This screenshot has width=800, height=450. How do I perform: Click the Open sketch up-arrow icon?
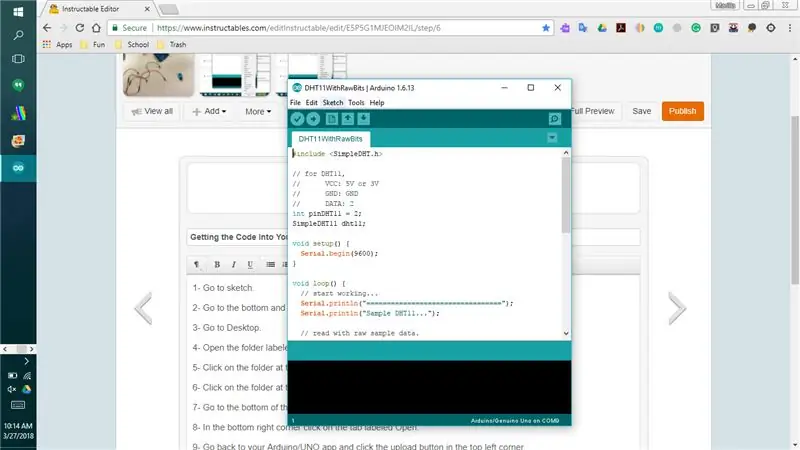click(347, 119)
